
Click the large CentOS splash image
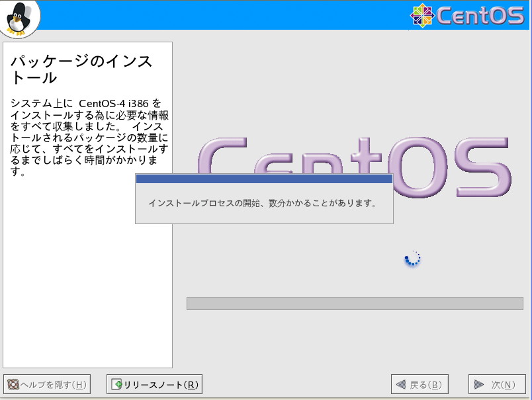pyautogui.click(x=355, y=167)
